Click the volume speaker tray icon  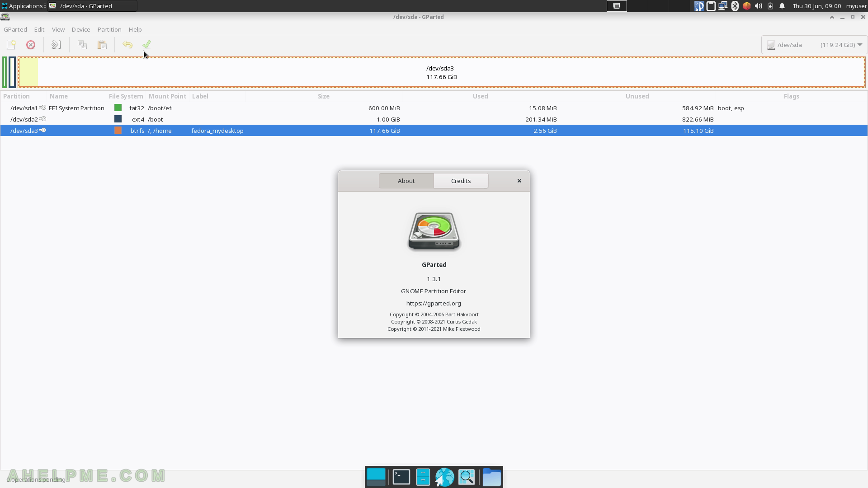tap(758, 6)
